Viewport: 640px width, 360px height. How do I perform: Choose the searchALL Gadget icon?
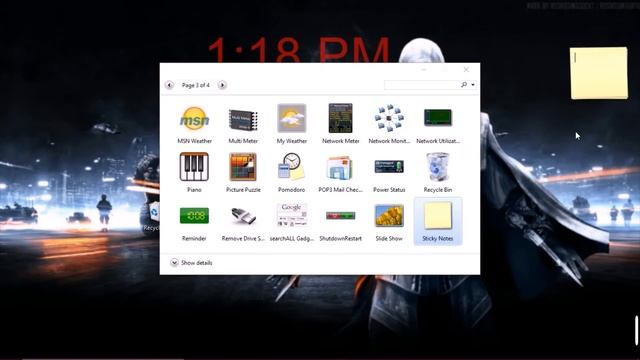pyautogui.click(x=291, y=215)
